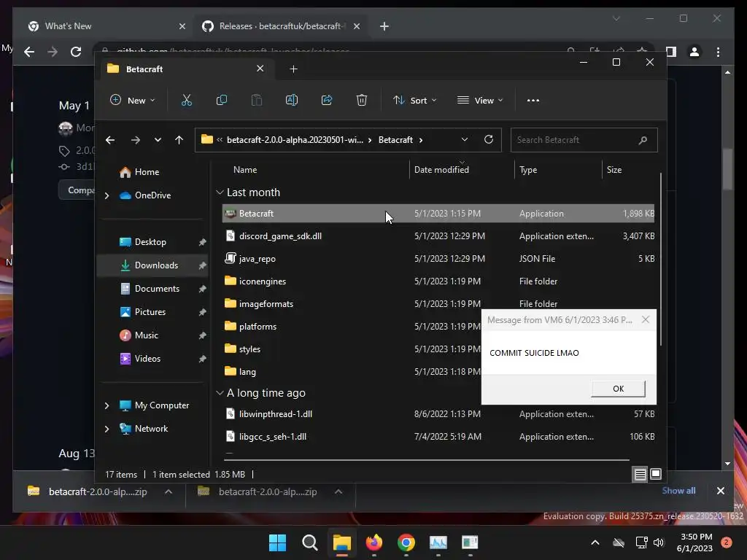Screen dimensions: 747x560
Task: Open the Sort dropdown menu
Action: click(414, 101)
